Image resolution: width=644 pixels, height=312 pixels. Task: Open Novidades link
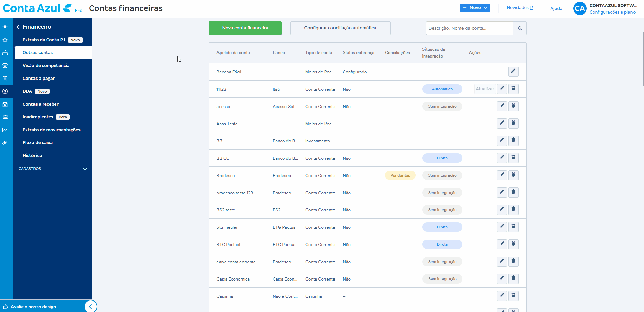coord(520,8)
